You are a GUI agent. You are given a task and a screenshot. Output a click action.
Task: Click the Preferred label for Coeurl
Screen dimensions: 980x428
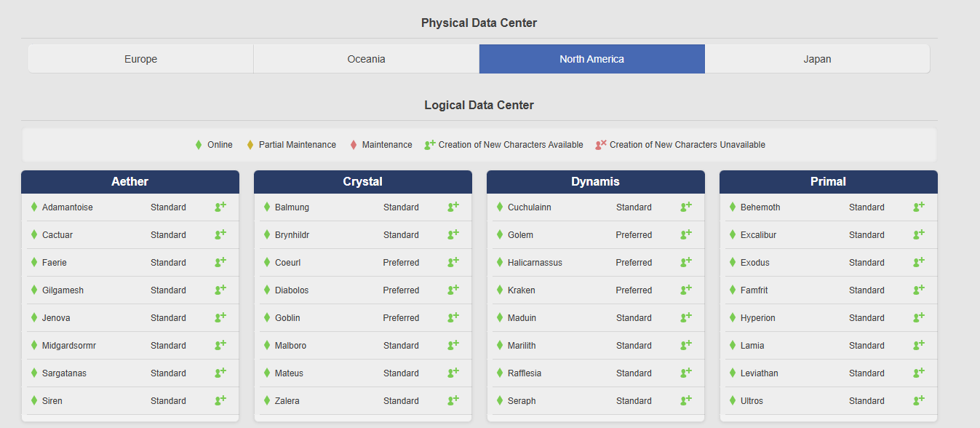(x=401, y=263)
